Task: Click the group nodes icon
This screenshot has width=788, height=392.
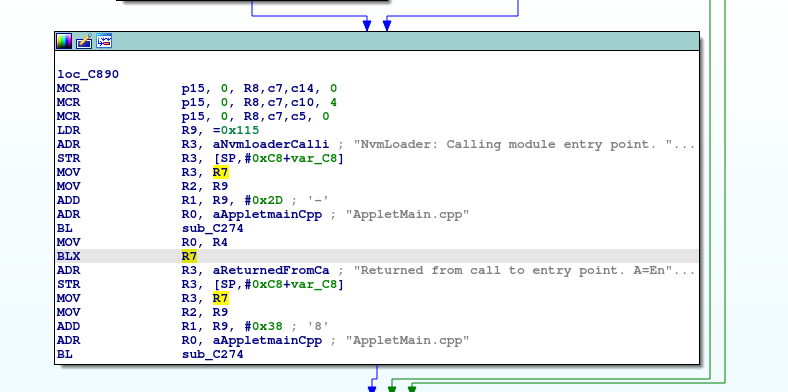Action: pyautogui.click(x=104, y=41)
